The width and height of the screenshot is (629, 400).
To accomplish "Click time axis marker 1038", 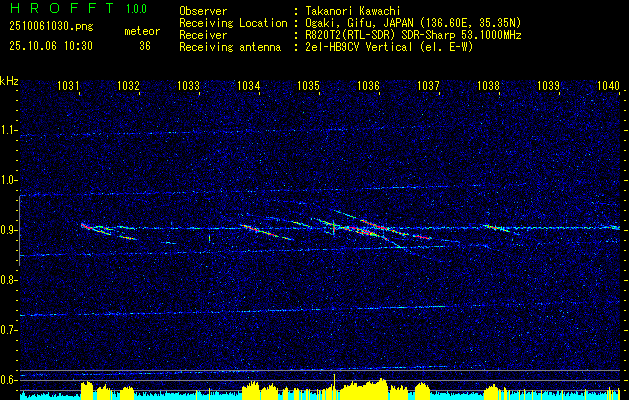I will click(x=488, y=85).
